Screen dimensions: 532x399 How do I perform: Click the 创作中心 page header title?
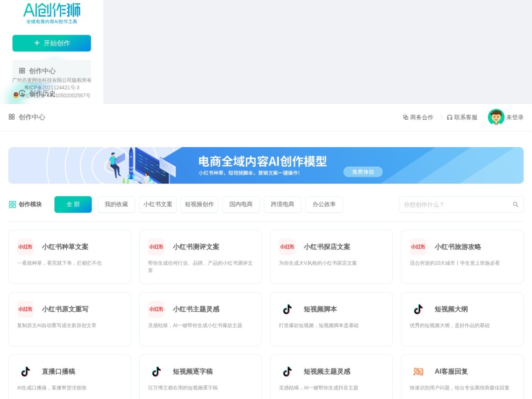tap(32, 117)
